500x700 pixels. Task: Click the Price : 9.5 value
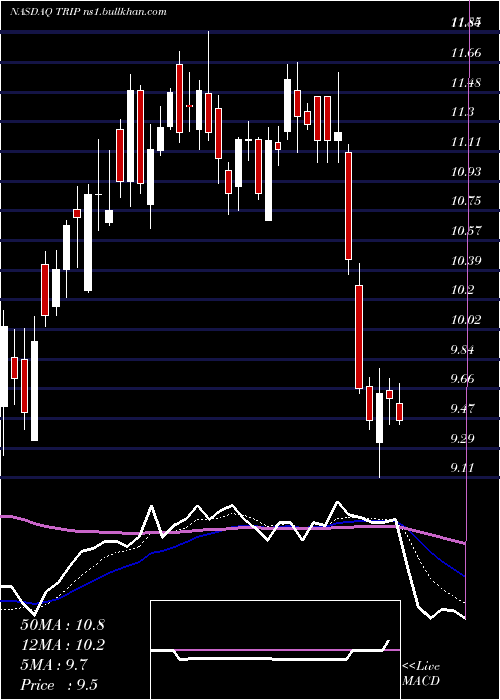[59, 685]
